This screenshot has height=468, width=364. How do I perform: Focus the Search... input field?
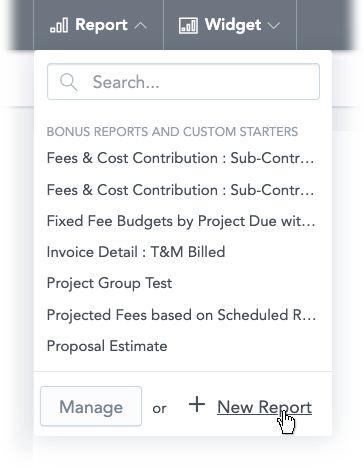[183, 82]
